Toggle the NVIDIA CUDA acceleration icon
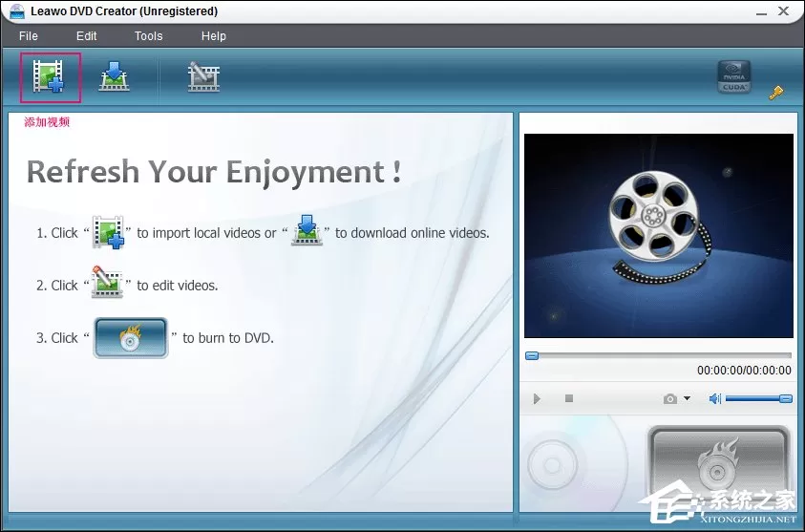The image size is (805, 532). coord(734,77)
